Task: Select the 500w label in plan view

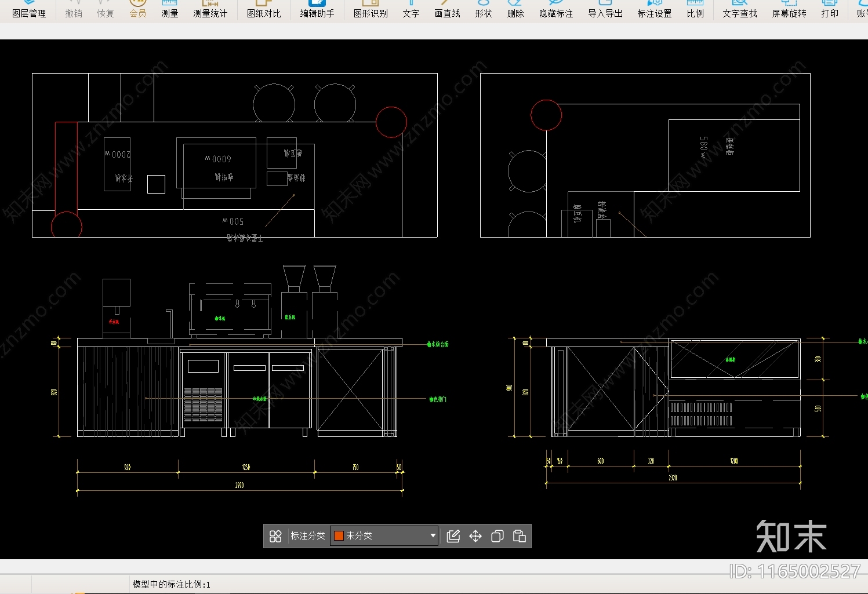Action: [233, 221]
